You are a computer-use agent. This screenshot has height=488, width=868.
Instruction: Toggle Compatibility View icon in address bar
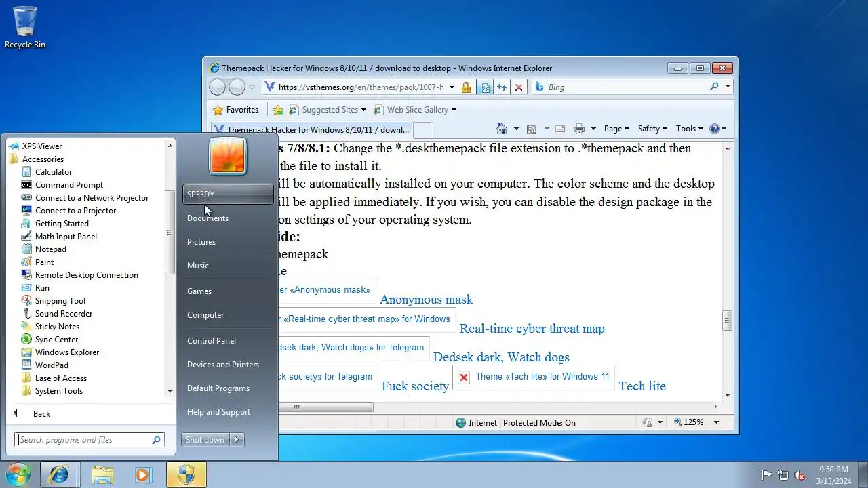(x=485, y=87)
